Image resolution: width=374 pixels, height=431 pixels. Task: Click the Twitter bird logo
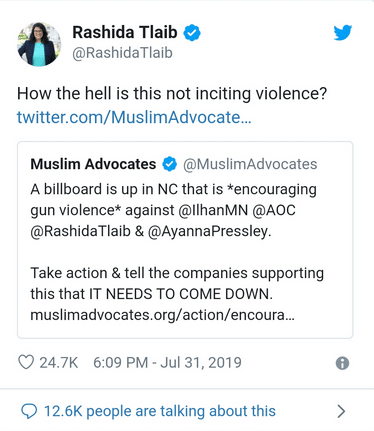coord(343,33)
